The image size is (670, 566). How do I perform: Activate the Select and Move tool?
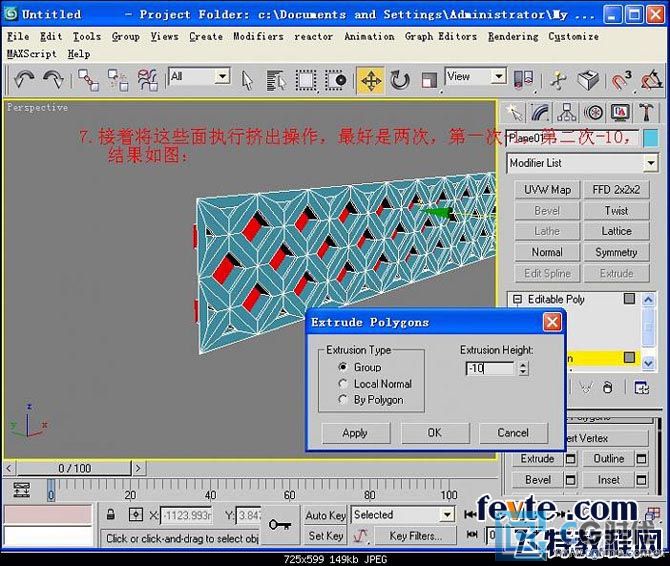[x=370, y=80]
